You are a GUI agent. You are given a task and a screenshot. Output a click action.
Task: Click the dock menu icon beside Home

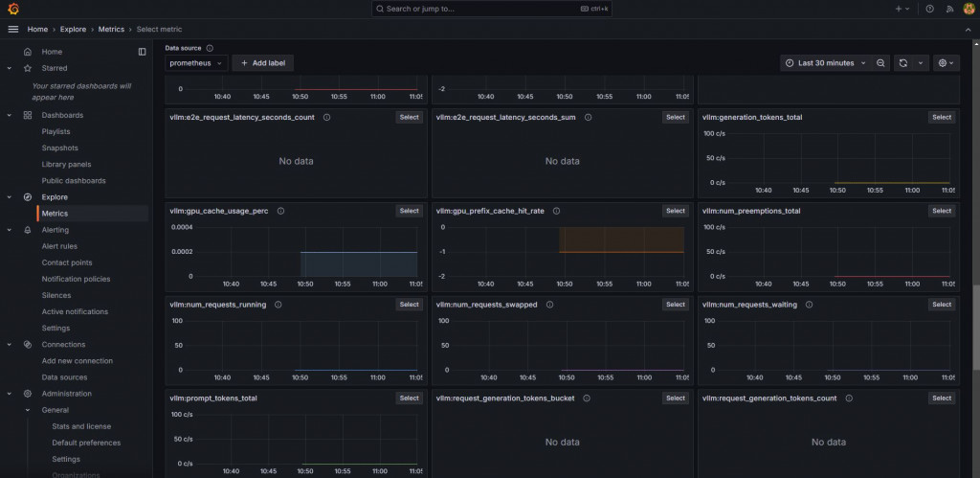[142, 52]
